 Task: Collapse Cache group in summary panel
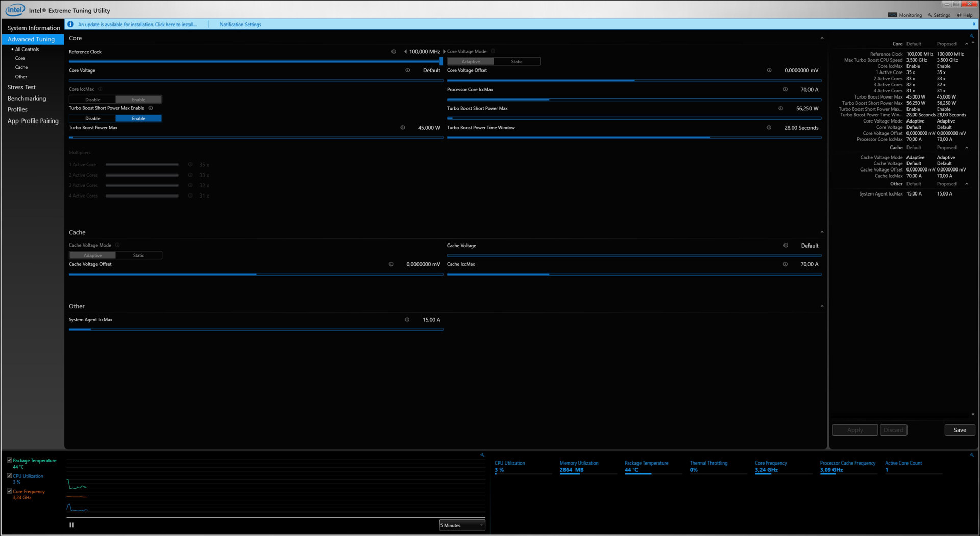tap(967, 148)
